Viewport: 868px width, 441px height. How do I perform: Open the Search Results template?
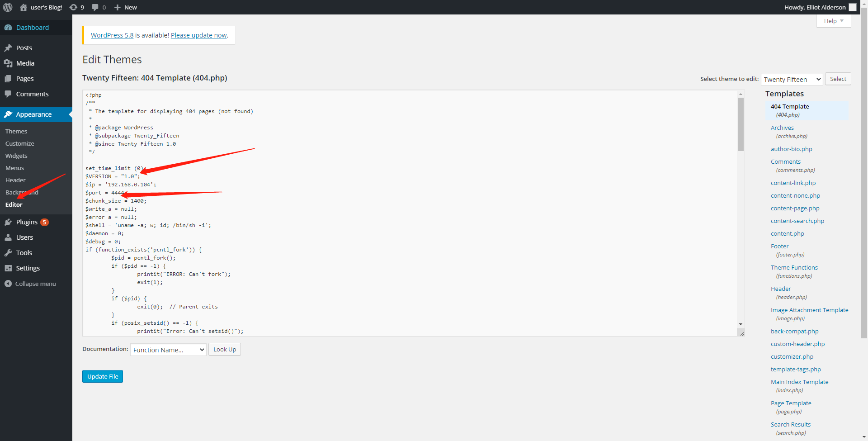(791, 425)
